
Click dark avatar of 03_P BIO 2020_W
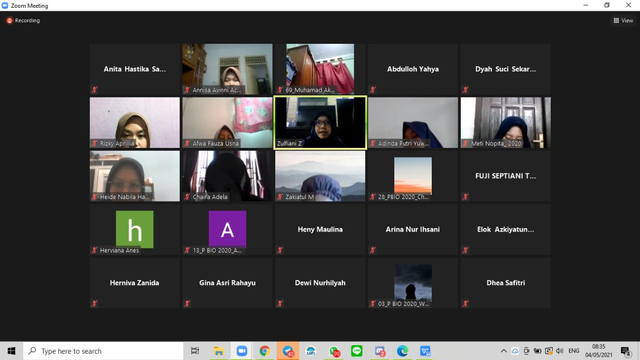point(413,282)
